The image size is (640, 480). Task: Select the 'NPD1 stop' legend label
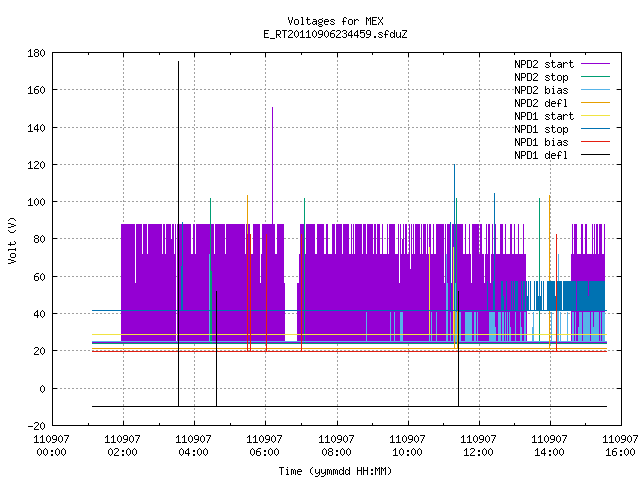click(x=541, y=129)
